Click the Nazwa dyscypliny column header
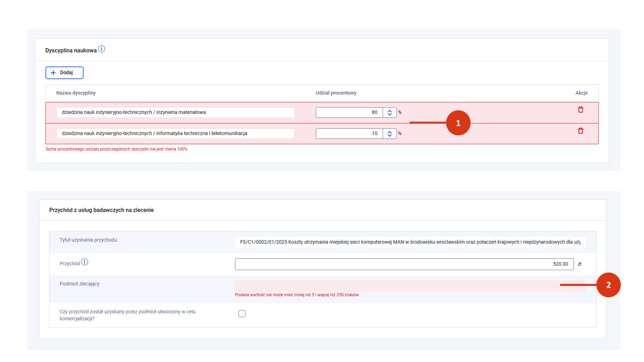Screen dimensions: 644x362 (76, 93)
